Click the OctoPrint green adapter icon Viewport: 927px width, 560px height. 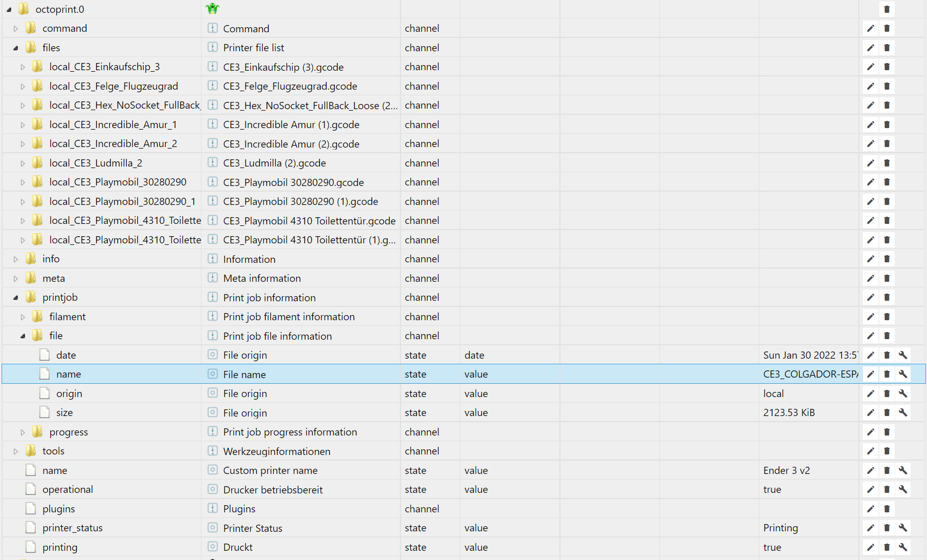coord(212,9)
